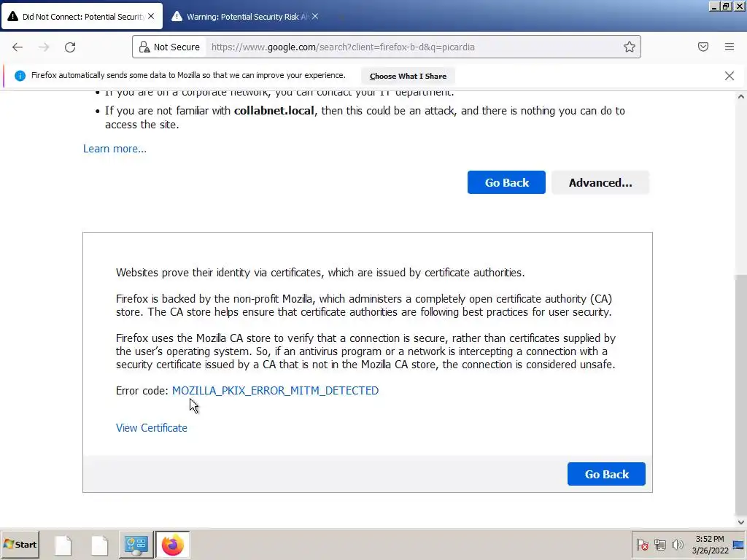Screen dimensions: 747x560
Task: Click the taskbar clock showing 3:52 PM
Action: (x=710, y=544)
